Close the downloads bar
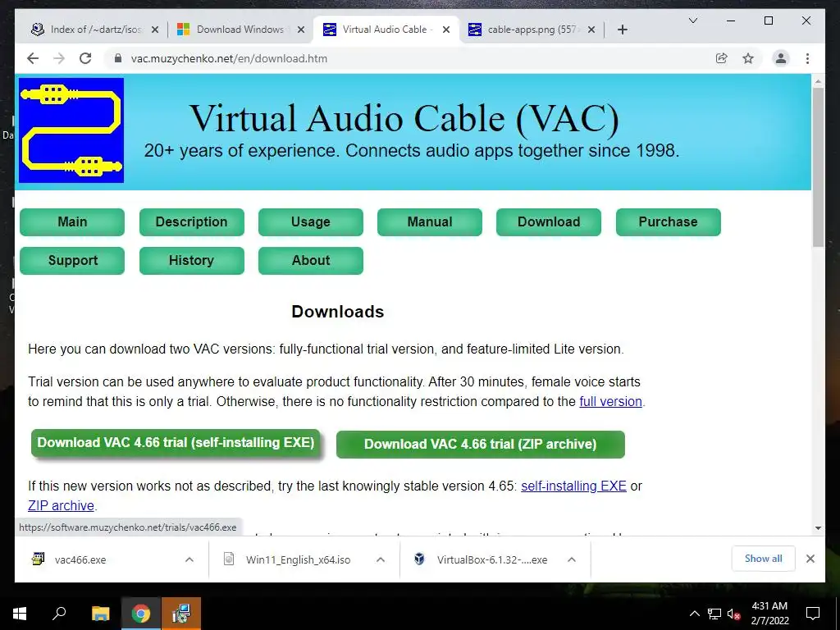This screenshot has height=630, width=840. click(x=810, y=559)
